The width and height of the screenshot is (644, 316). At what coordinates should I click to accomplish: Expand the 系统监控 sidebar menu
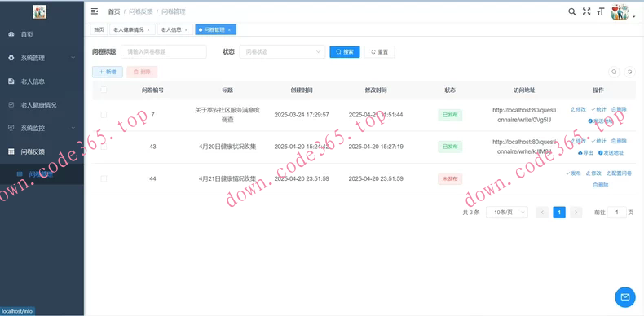[42, 128]
